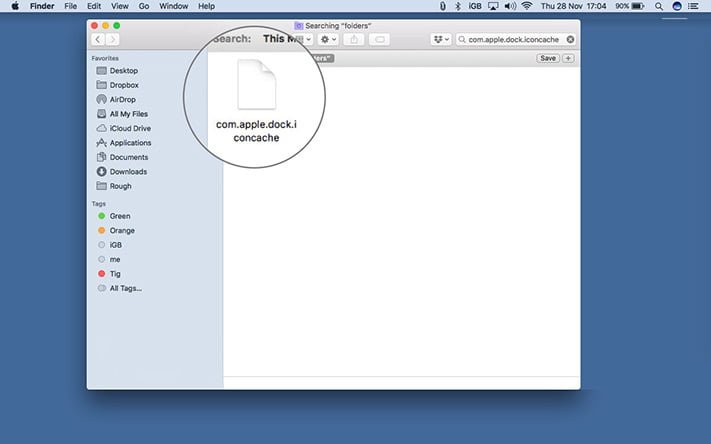
Task: Open Wi-Fi status menu
Action: (526, 6)
